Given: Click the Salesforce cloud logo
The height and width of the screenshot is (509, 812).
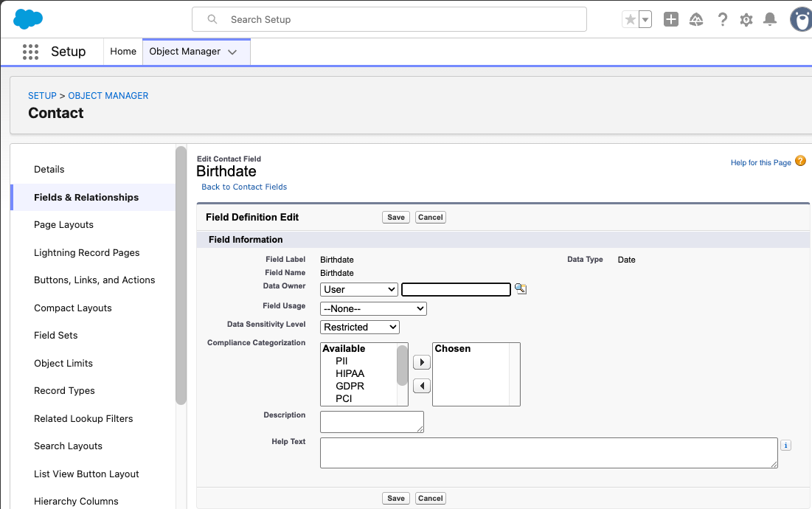Looking at the screenshot, I should (x=28, y=19).
